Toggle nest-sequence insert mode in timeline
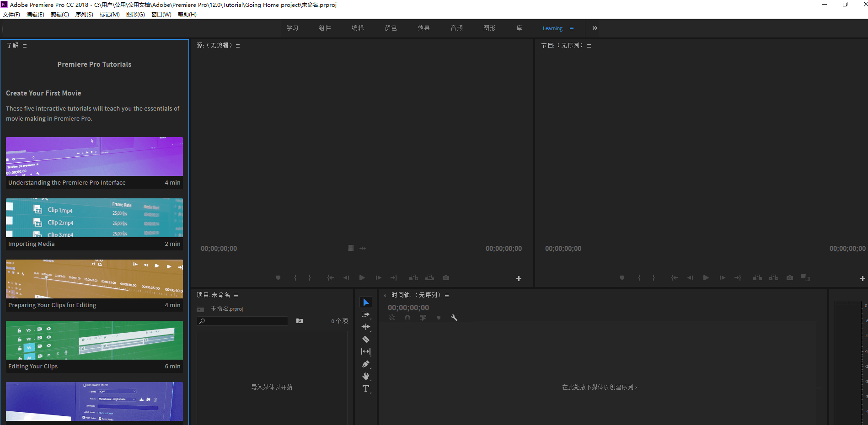 click(392, 318)
